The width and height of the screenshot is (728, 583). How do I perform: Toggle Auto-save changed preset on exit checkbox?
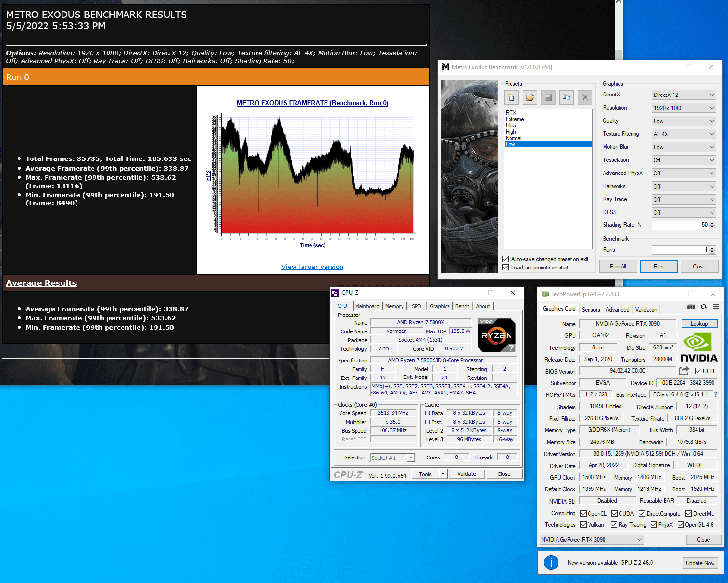(506, 259)
